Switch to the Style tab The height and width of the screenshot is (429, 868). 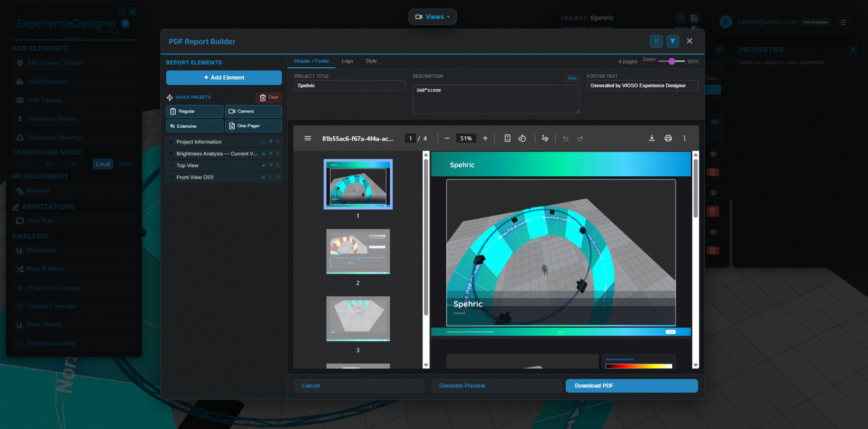pyautogui.click(x=371, y=61)
